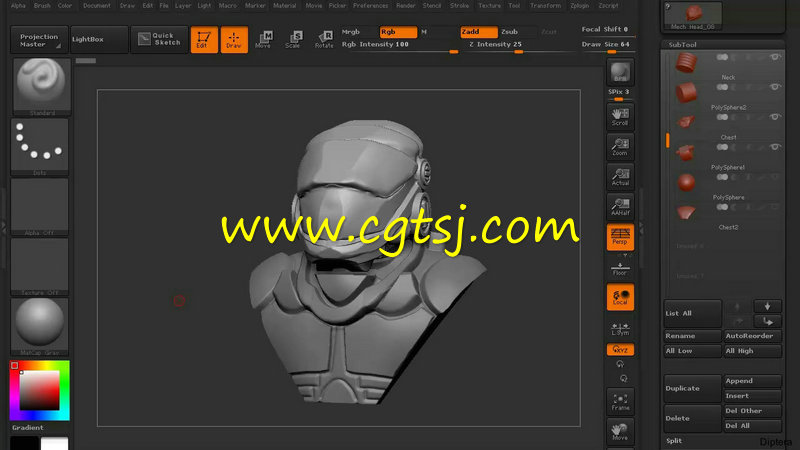
Task: Click List All subtools
Action: (x=692, y=313)
